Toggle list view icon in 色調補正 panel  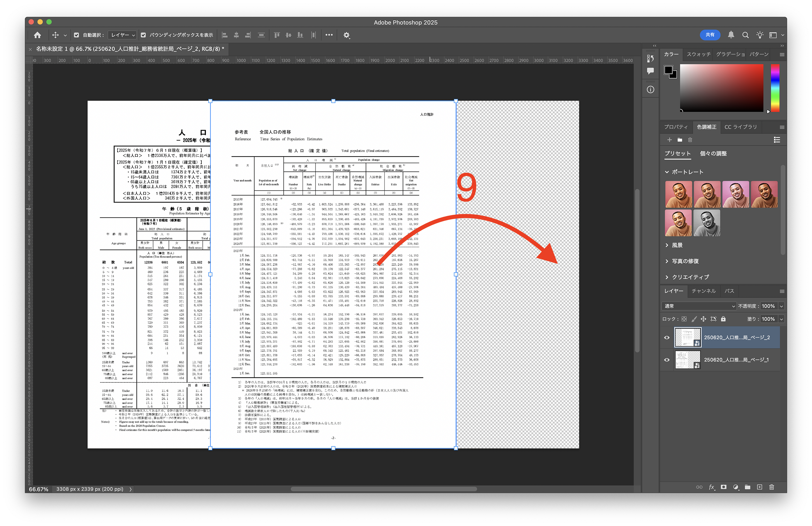pos(777,140)
